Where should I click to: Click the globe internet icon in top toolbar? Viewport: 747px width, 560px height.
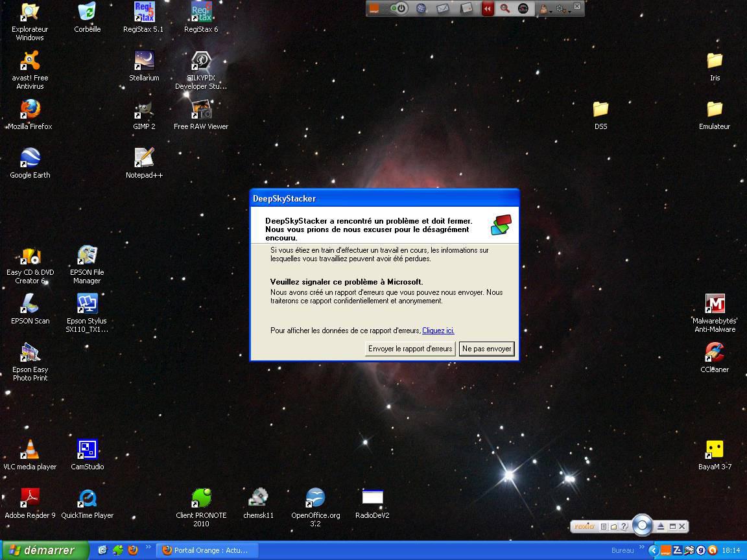tap(421, 8)
